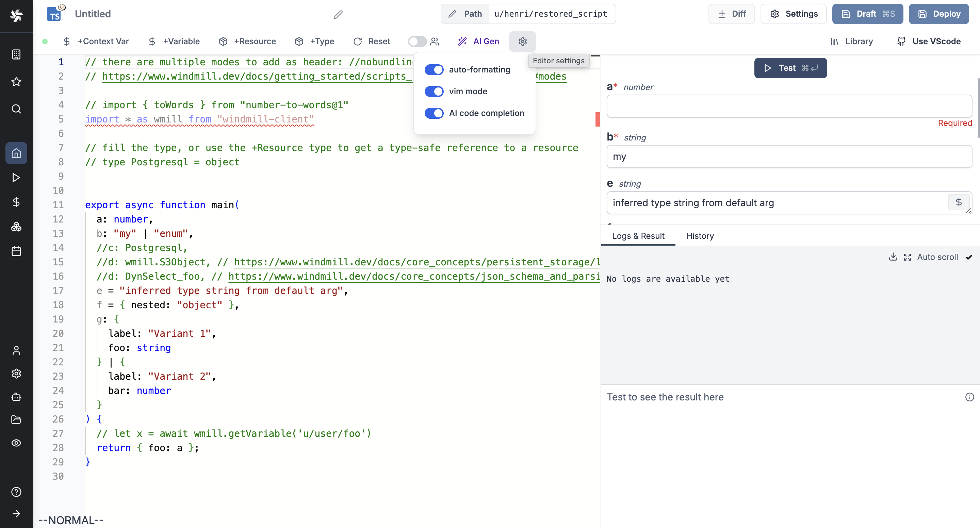Screen dimensions: 980x528
Task: Disable the vim mode toggle
Action: click(434, 91)
